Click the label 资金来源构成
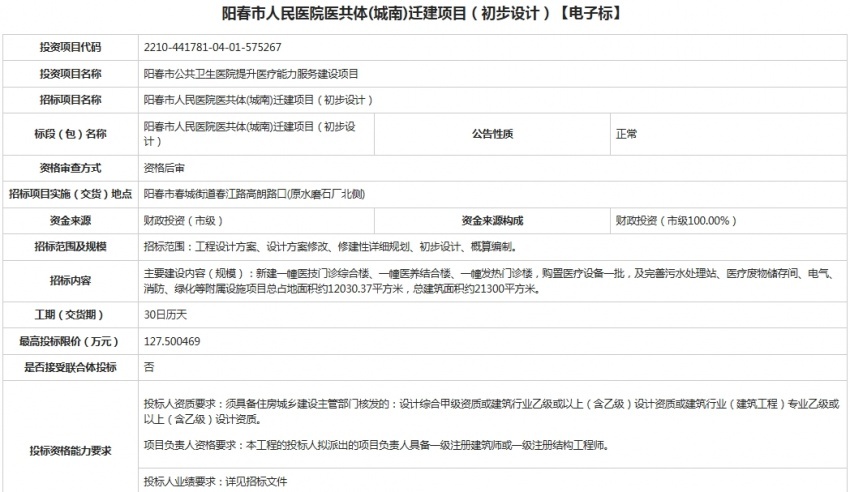This screenshot has width=850, height=492. pos(492,221)
